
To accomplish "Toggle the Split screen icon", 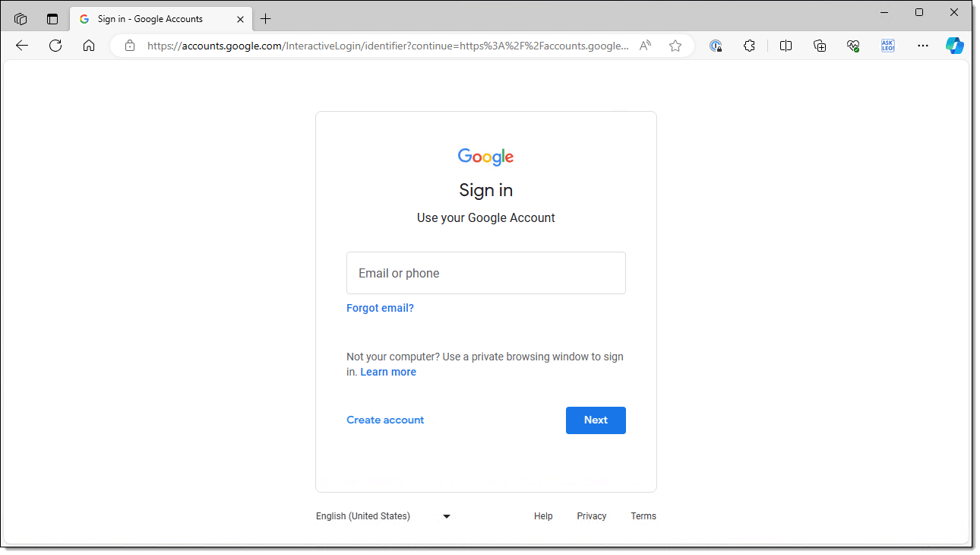I will pos(786,46).
